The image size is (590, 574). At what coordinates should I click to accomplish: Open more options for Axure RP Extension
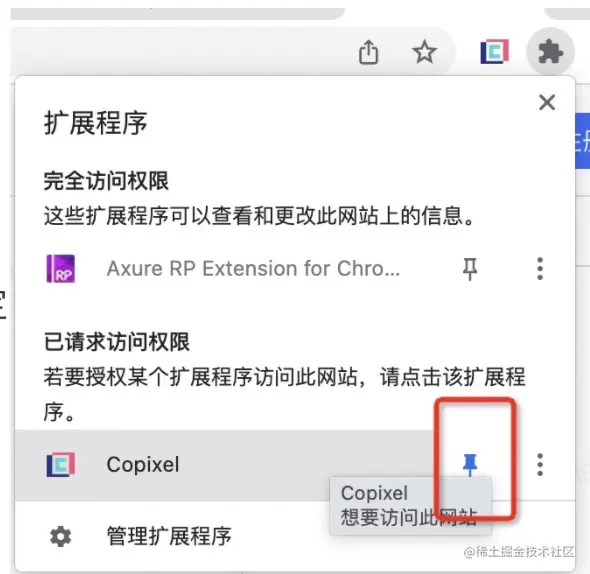(540, 269)
